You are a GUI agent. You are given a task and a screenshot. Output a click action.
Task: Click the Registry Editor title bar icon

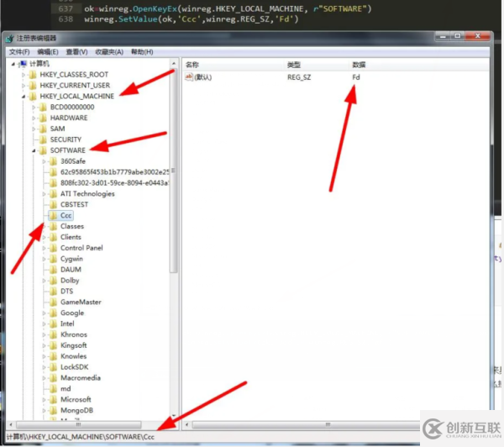click(9, 39)
